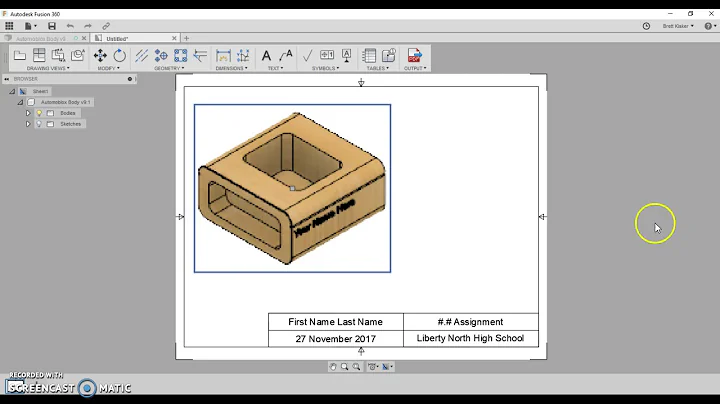Click the 27 November 2017 cell

tap(336, 339)
